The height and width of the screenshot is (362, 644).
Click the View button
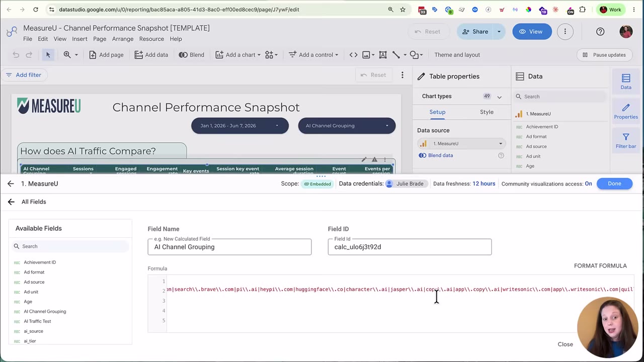point(531,32)
